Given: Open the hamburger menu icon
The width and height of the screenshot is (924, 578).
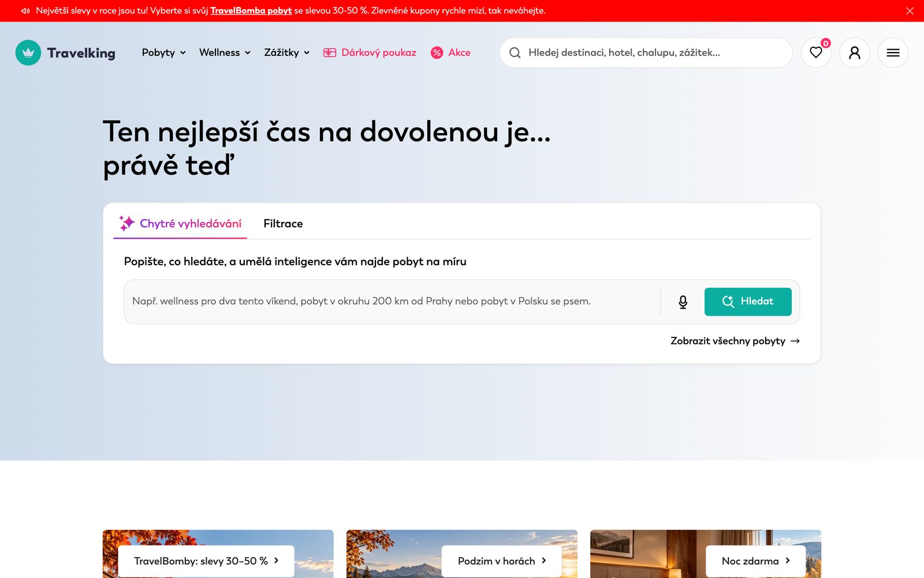Looking at the screenshot, I should click(893, 53).
